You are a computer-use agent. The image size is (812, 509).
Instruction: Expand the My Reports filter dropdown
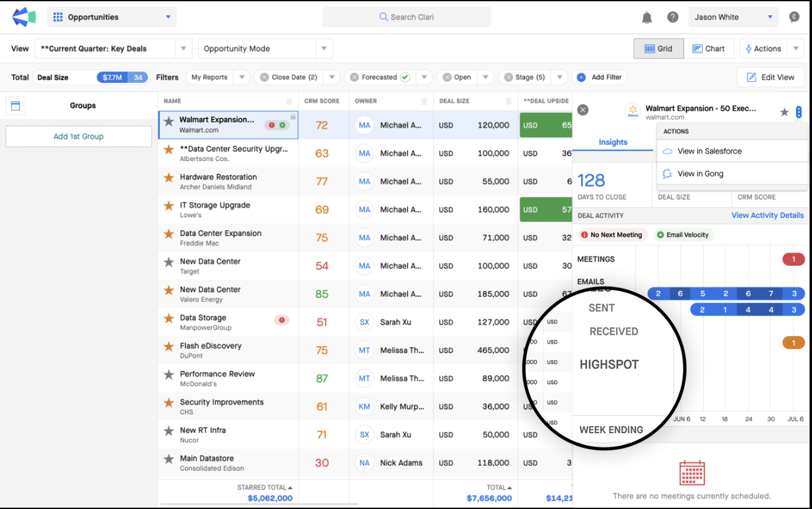[241, 77]
